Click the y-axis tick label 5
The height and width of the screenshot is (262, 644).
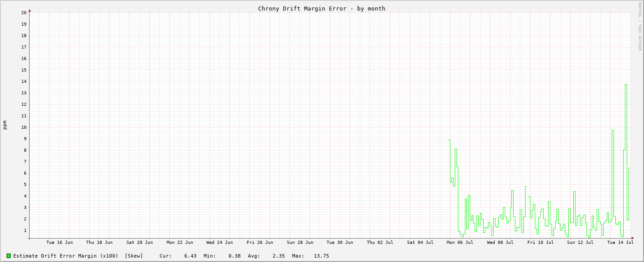tap(25, 185)
